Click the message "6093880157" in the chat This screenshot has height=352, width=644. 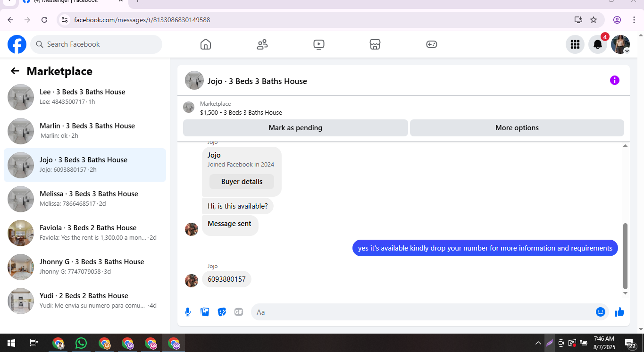(226, 279)
